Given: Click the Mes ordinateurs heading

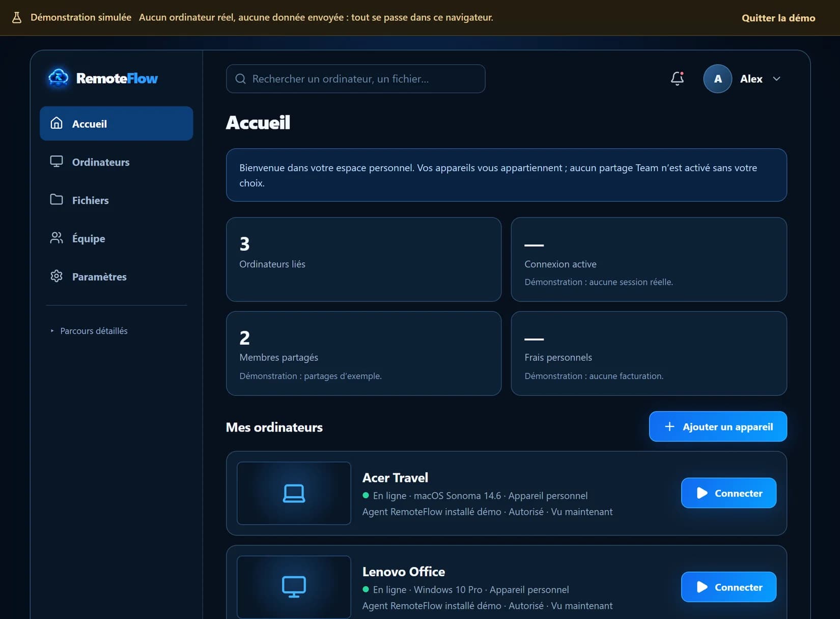Looking at the screenshot, I should (x=274, y=427).
